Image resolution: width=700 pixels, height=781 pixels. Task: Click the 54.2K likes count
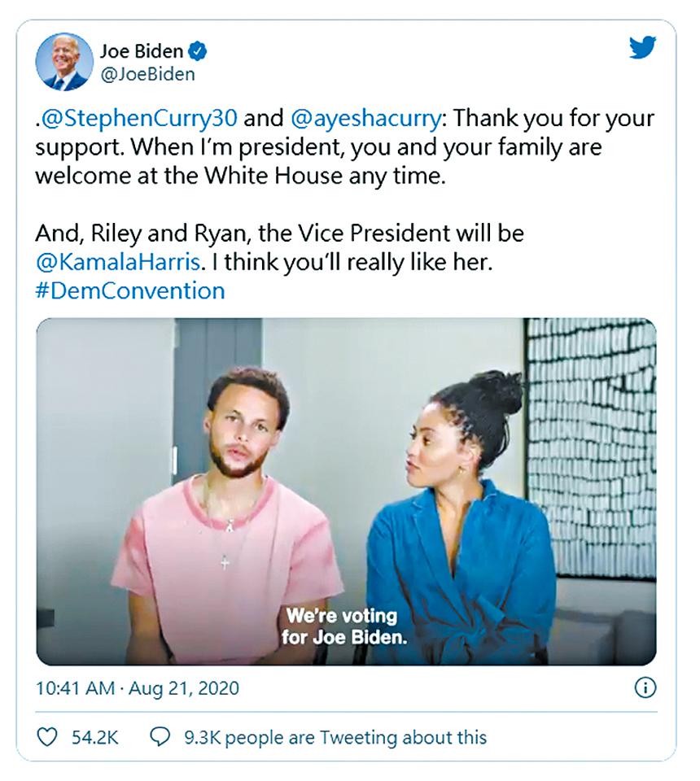pyautogui.click(x=96, y=737)
